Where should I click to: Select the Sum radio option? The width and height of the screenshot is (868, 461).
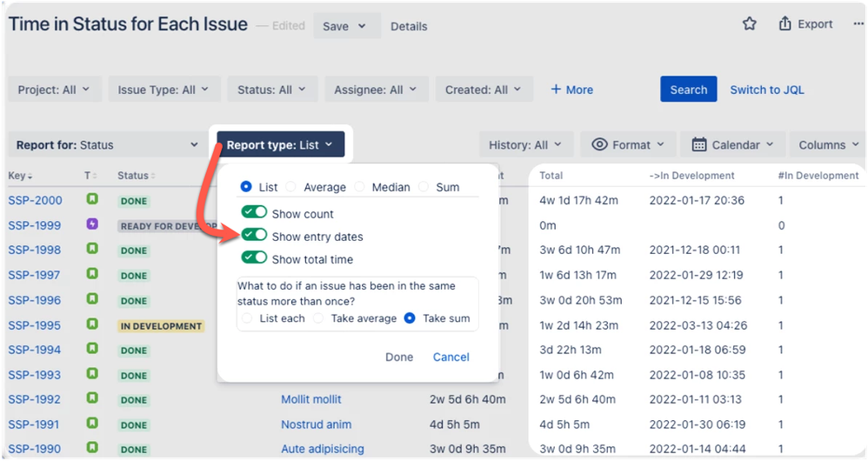point(424,186)
